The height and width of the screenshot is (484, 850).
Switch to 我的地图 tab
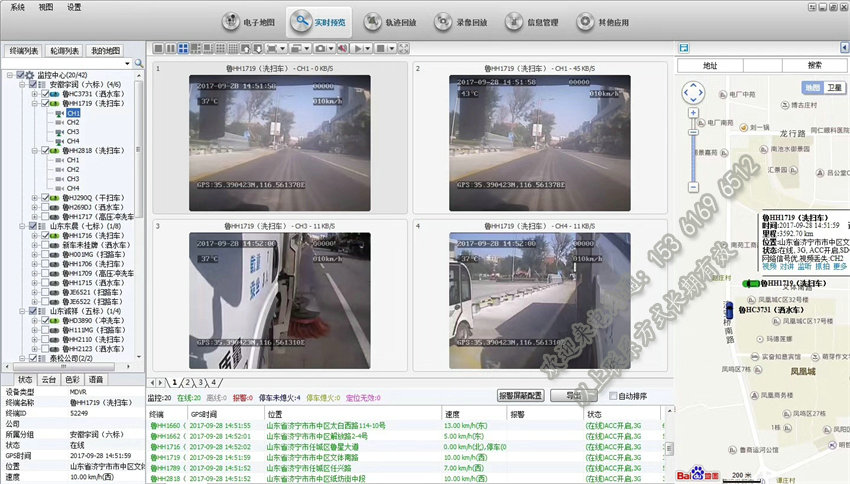coord(105,50)
